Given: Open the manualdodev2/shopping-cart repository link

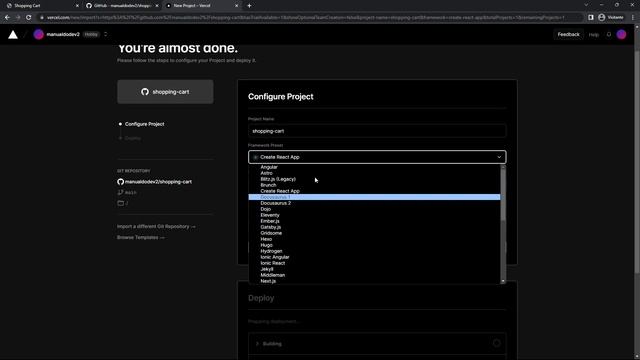Looking at the screenshot, I should (158, 182).
